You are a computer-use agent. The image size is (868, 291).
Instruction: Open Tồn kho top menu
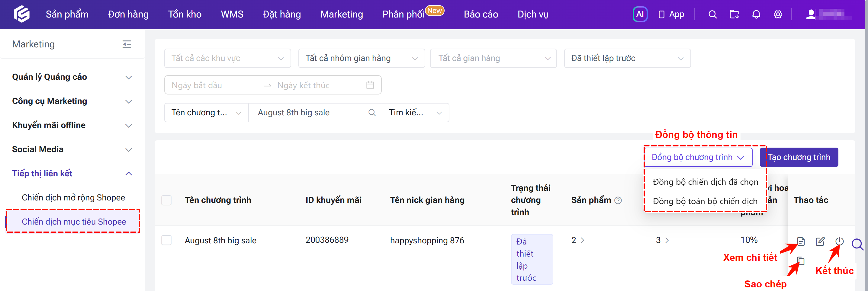click(185, 14)
